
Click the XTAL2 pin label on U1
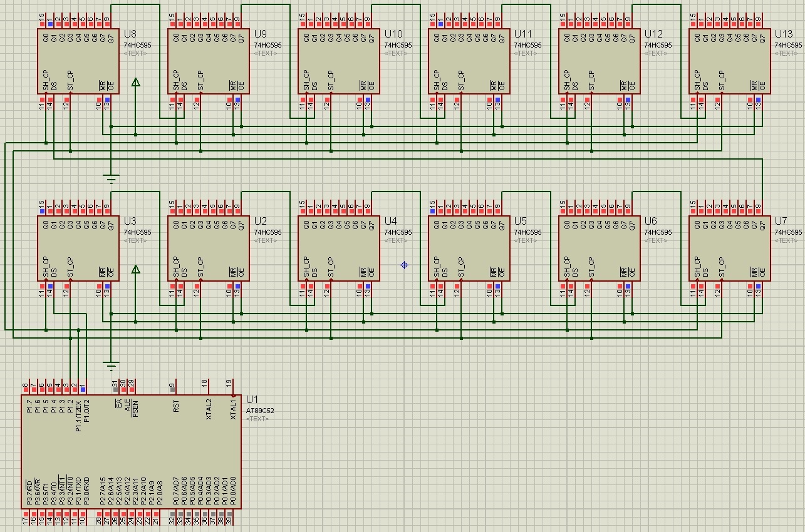(209, 409)
